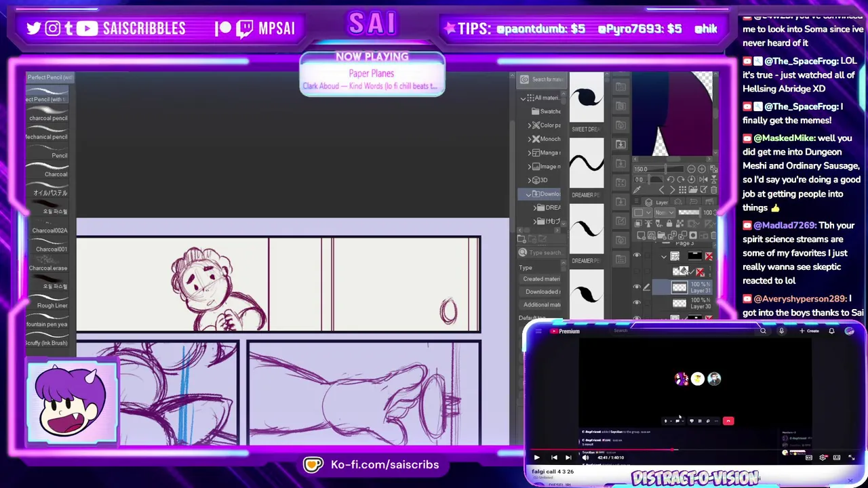
Task: Click the Downloaded material tag button
Action: 541,291
